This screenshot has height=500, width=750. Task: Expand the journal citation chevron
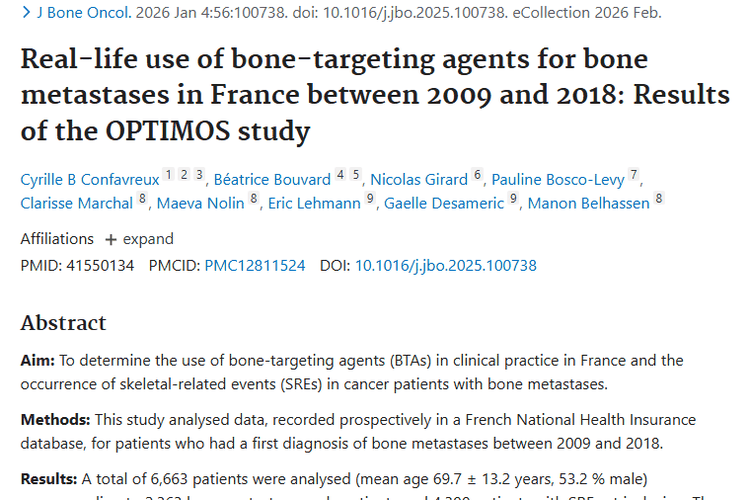[x=26, y=13]
